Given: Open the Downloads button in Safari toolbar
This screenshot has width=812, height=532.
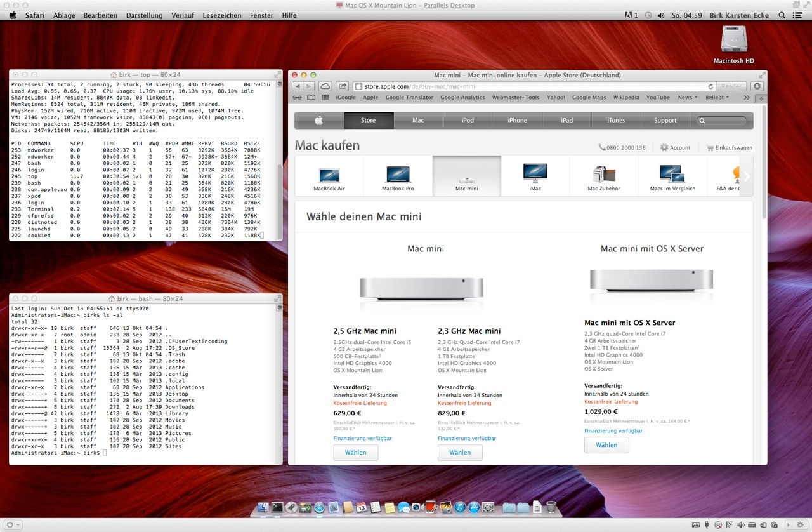Looking at the screenshot, I should coord(757,86).
